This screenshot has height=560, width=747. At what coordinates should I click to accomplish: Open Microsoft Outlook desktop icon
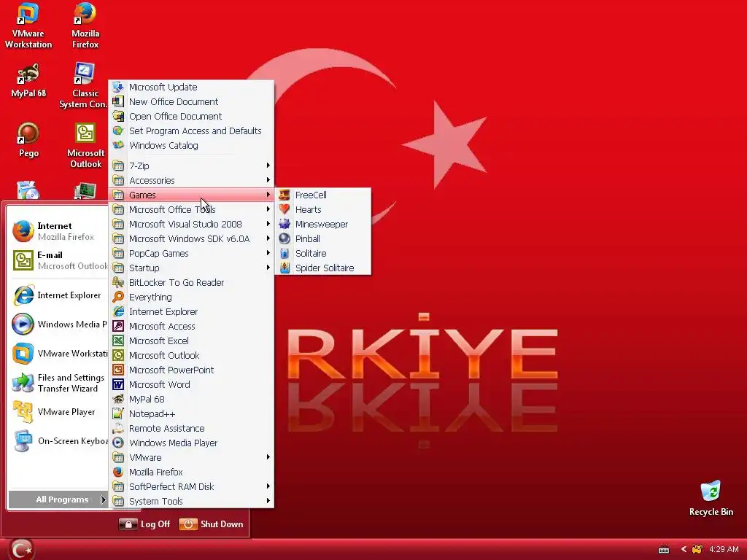85,145
